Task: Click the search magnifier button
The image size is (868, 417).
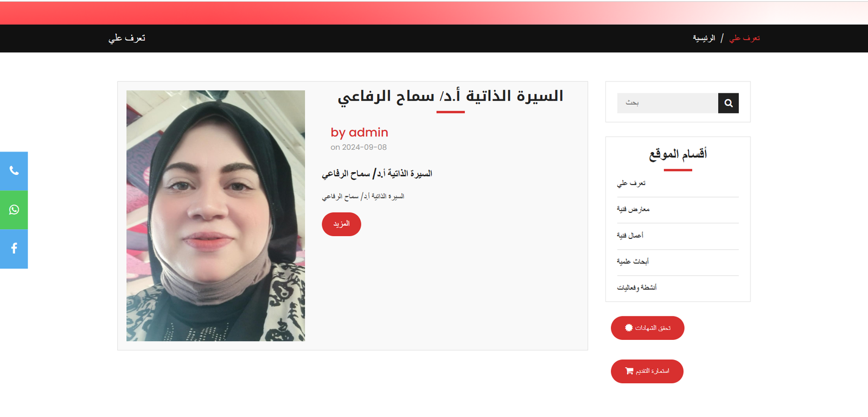Action: pyautogui.click(x=729, y=103)
